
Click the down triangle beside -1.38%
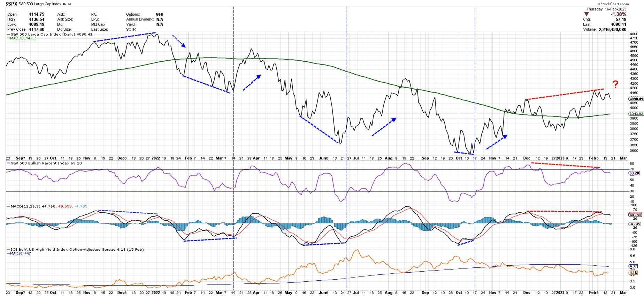586,14
